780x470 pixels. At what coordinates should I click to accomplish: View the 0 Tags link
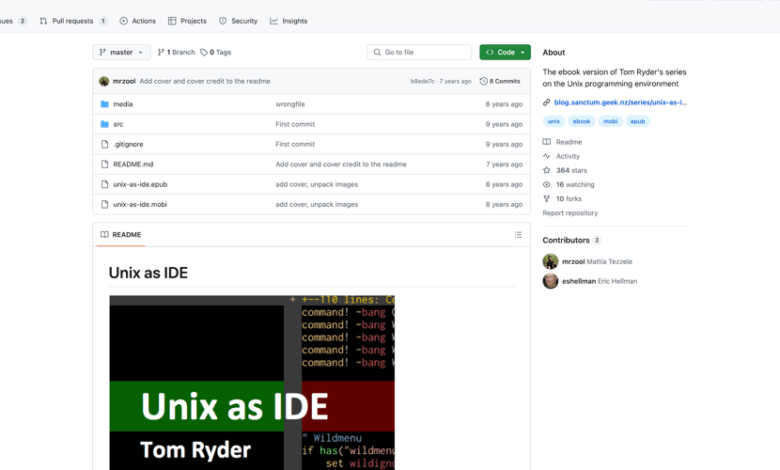click(215, 52)
